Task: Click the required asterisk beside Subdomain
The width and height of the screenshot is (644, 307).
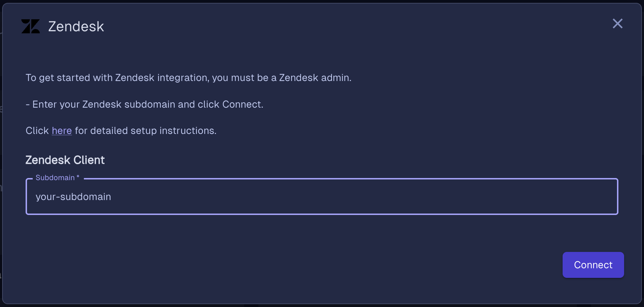Action: [x=78, y=177]
